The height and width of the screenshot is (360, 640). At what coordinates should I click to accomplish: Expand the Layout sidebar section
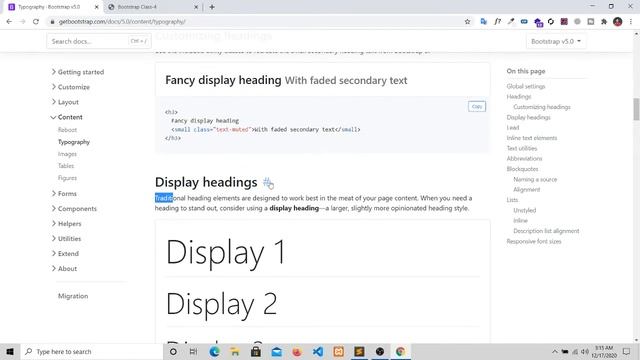point(65,102)
